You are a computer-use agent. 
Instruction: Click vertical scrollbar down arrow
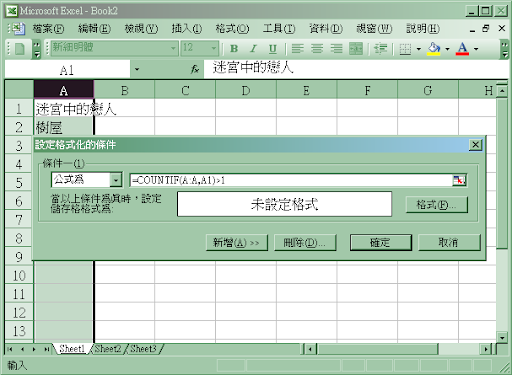[502, 337]
